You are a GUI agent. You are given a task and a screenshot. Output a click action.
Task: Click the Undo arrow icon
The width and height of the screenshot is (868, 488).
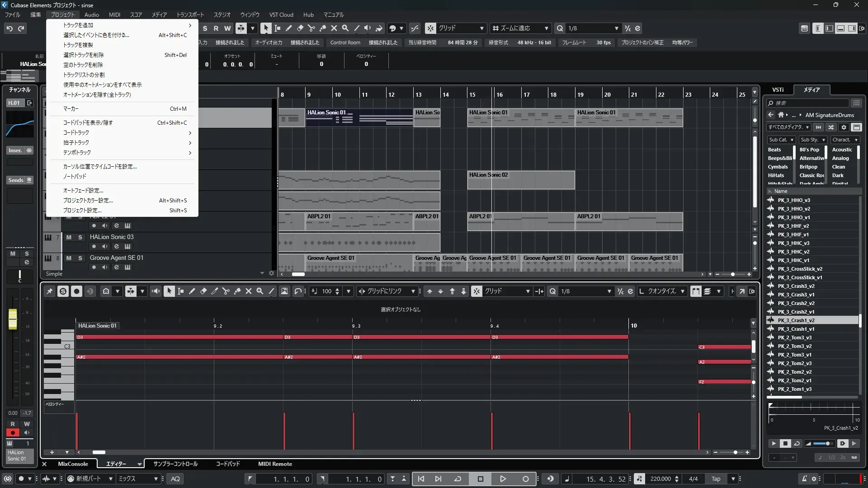pos(9,28)
